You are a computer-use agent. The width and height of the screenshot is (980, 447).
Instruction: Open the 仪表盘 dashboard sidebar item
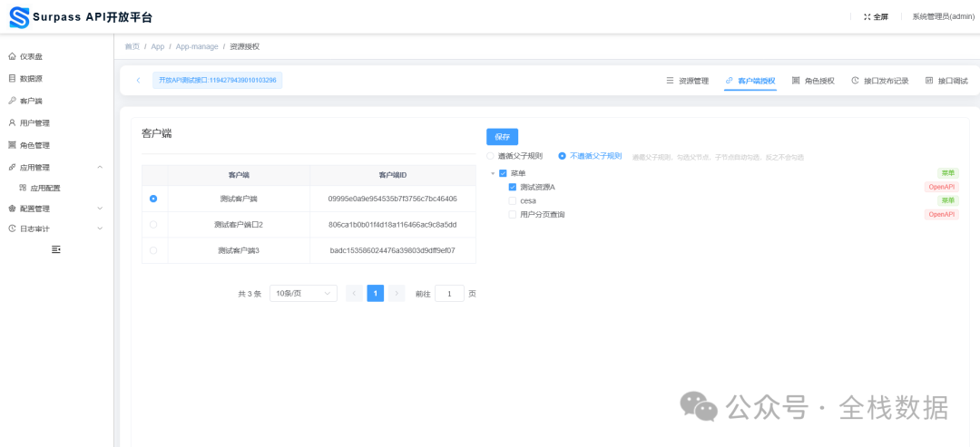pos(32,56)
